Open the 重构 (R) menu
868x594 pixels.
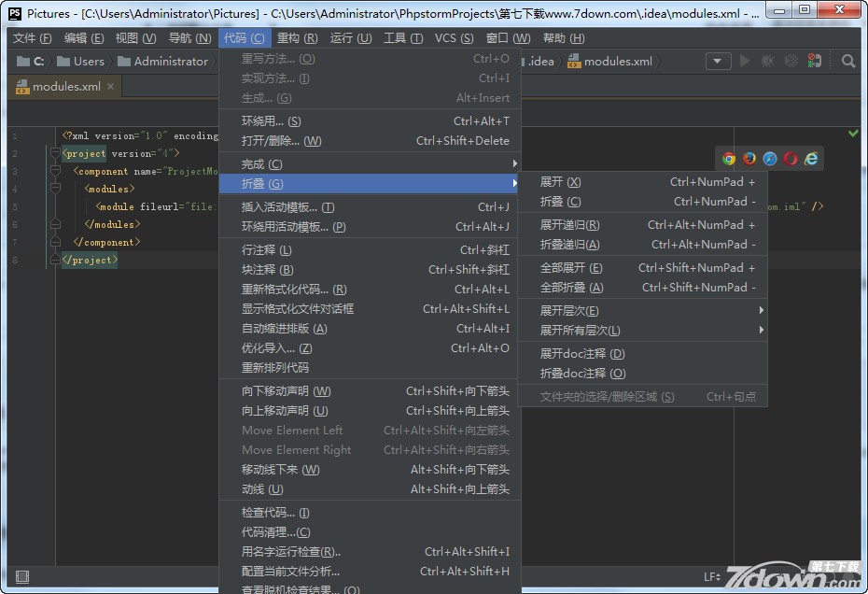[x=297, y=38]
